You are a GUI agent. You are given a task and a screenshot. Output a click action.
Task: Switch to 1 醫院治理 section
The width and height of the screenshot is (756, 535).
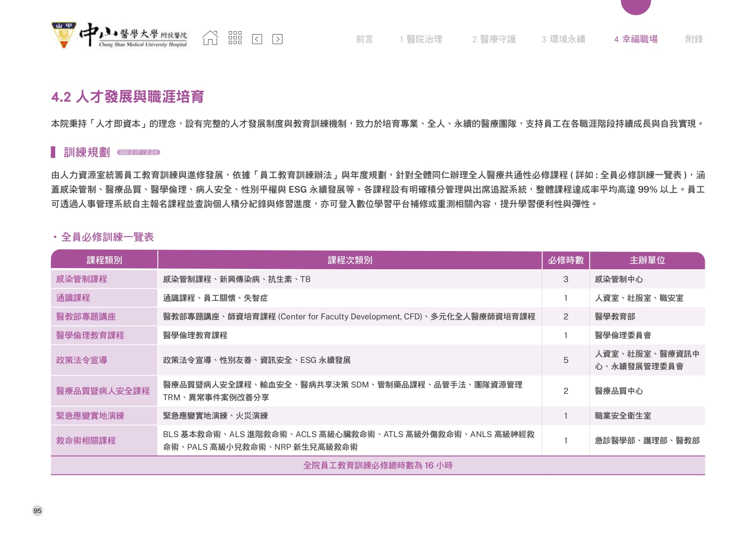pos(421,39)
